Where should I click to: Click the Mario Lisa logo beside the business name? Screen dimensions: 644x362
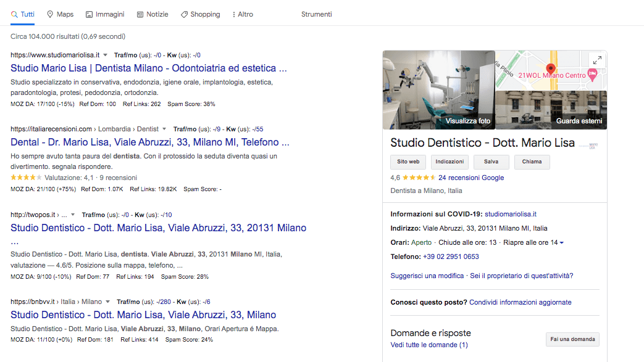pyautogui.click(x=589, y=146)
